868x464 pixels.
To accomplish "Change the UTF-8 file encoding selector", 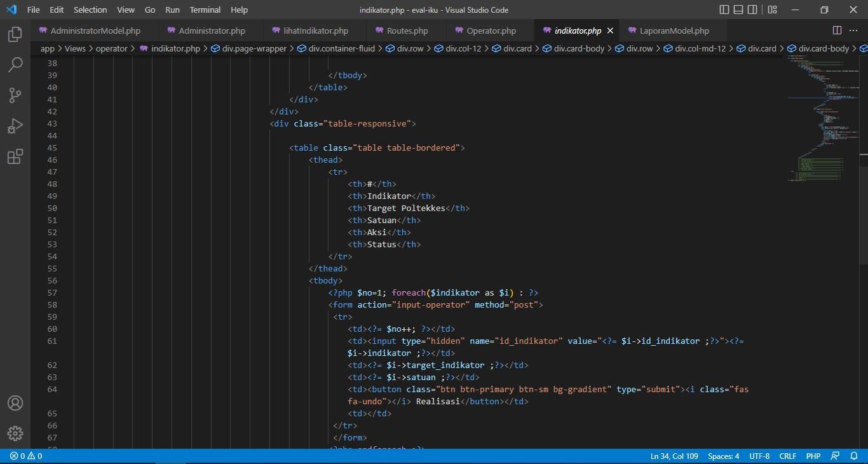I will 759,456.
